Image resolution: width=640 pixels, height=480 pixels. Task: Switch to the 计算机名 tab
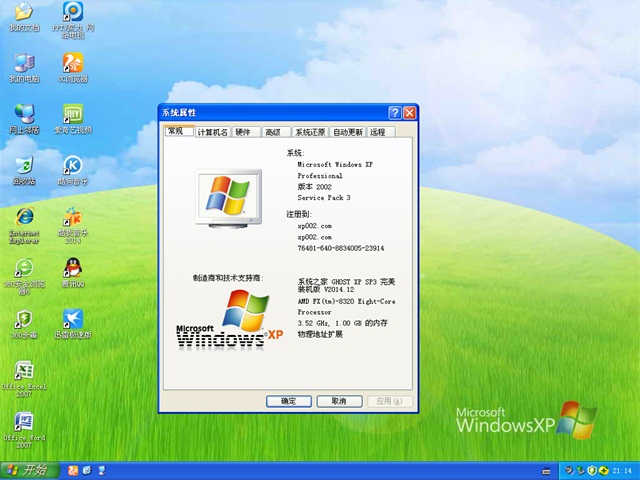(x=212, y=132)
